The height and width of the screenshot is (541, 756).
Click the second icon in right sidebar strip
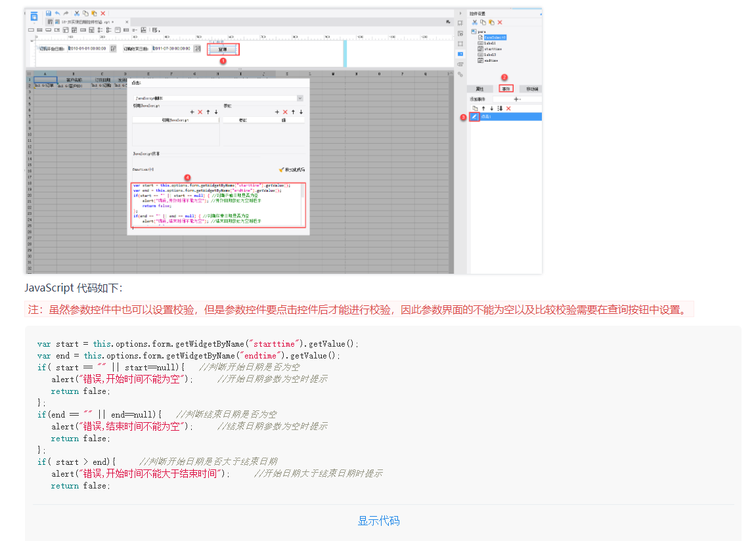[x=460, y=33]
